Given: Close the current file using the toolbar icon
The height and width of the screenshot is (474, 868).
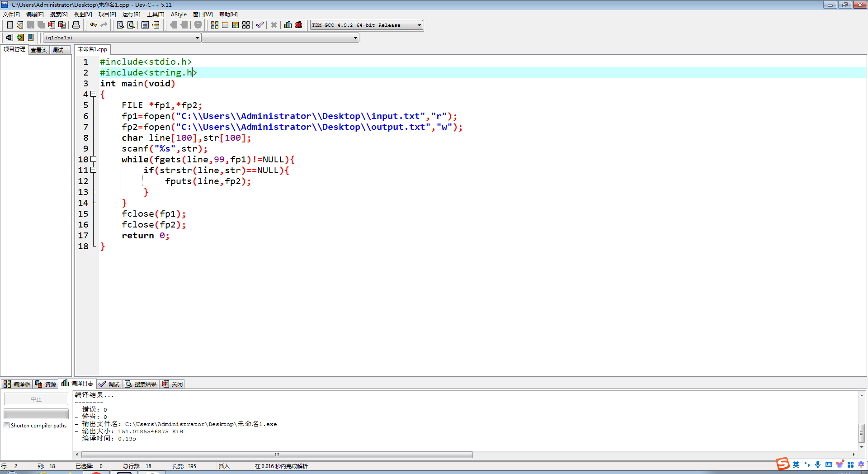Looking at the screenshot, I should [x=52, y=25].
